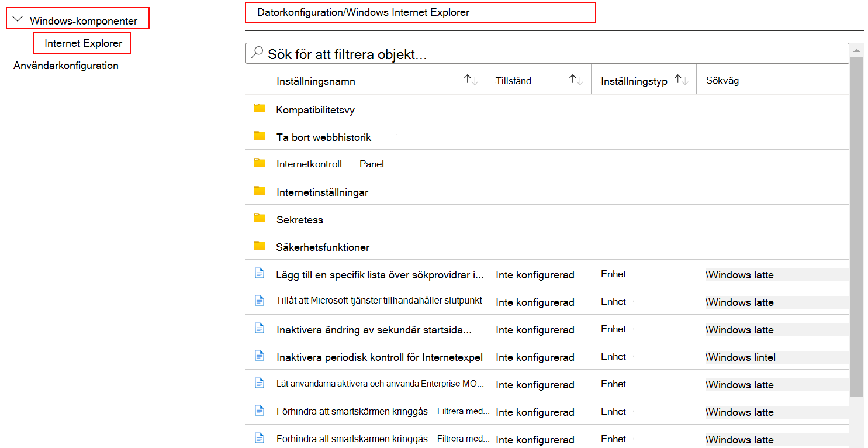The image size is (868, 448).
Task: Click the search filter input field
Action: click(x=547, y=54)
